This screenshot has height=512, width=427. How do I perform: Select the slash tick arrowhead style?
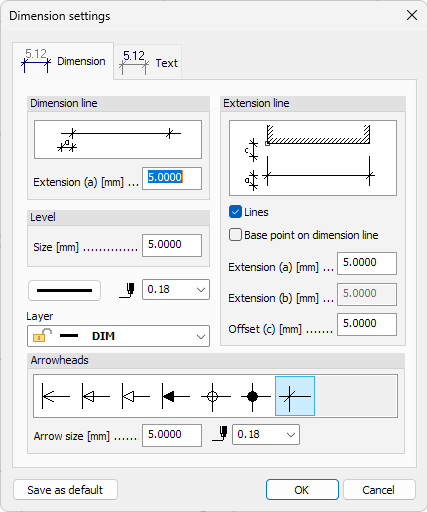295,396
